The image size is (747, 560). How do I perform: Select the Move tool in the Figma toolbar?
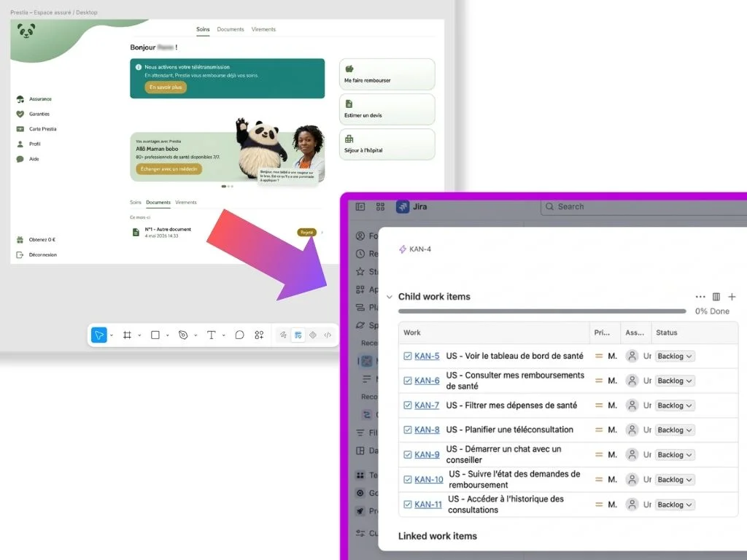click(x=99, y=335)
